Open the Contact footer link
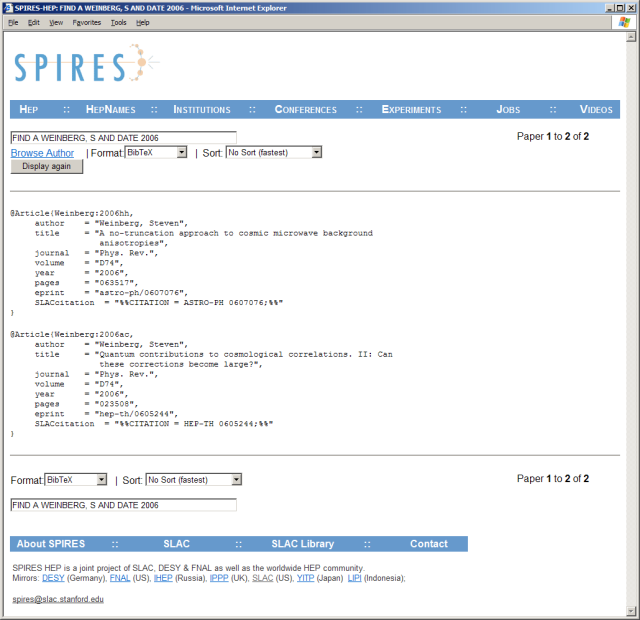Image resolution: width=640 pixels, height=620 pixels. tap(429, 544)
